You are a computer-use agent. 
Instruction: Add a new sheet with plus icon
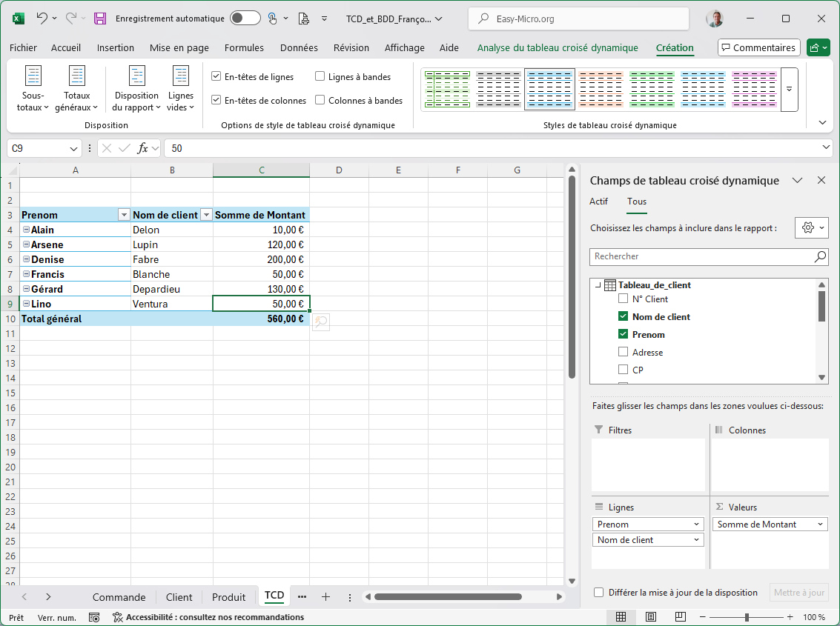click(x=325, y=597)
